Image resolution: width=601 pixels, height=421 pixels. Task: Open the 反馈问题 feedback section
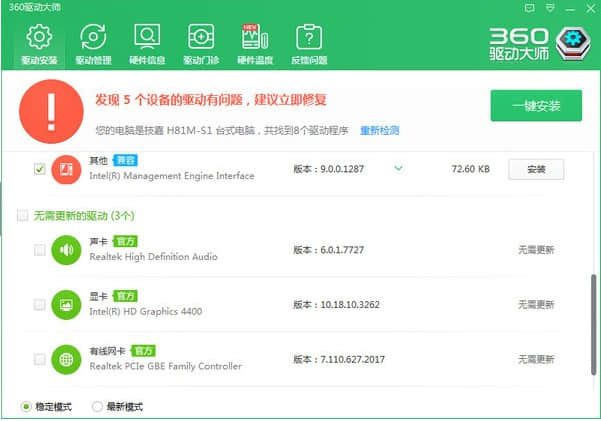click(x=309, y=45)
